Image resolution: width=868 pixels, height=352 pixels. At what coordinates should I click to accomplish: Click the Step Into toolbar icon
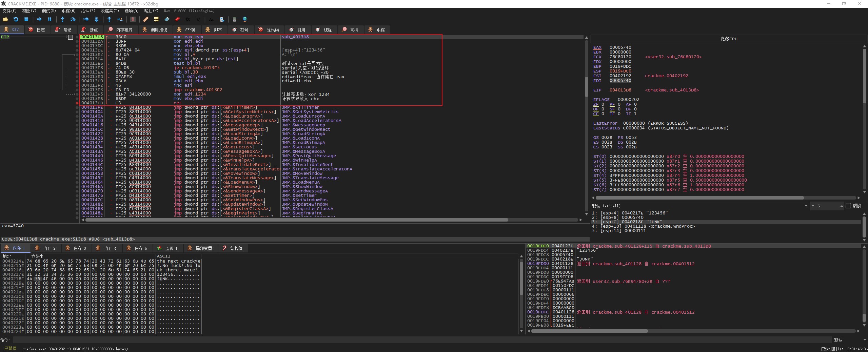62,20
